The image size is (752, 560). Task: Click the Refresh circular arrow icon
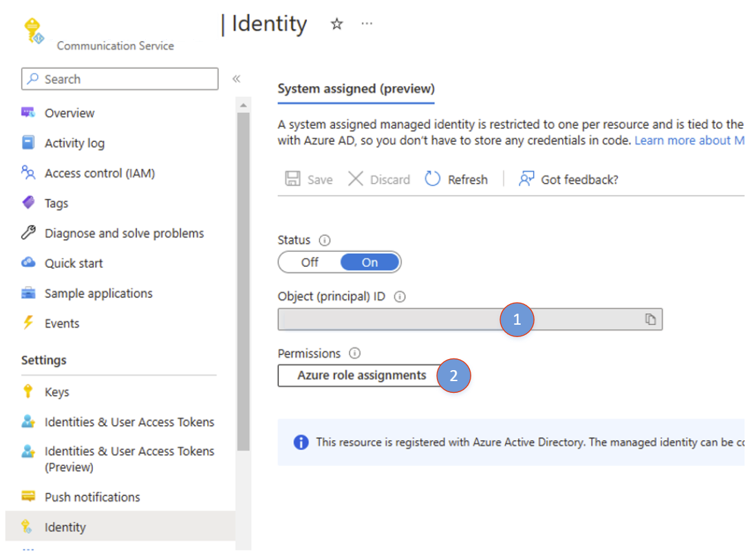point(432,178)
